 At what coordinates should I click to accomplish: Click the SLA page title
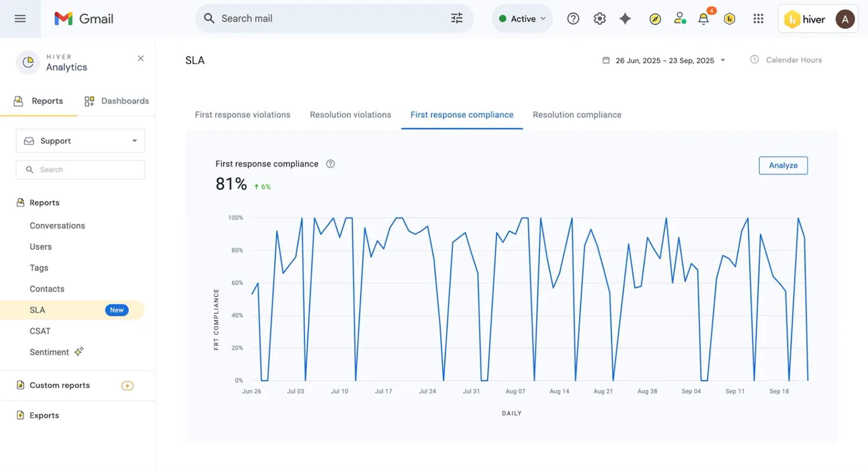click(195, 60)
